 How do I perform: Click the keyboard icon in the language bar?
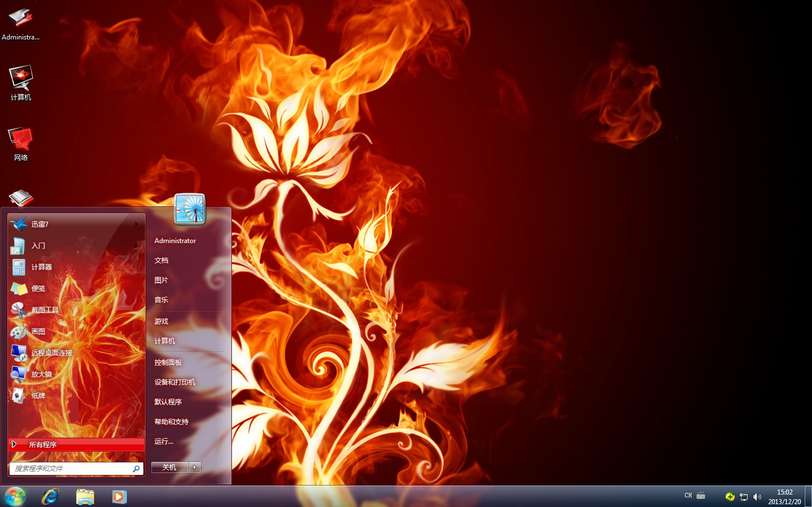click(x=701, y=496)
